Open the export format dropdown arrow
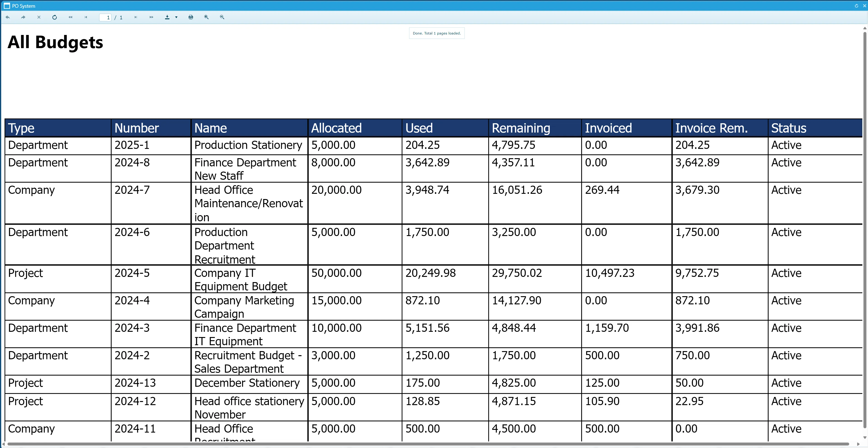 pos(176,17)
